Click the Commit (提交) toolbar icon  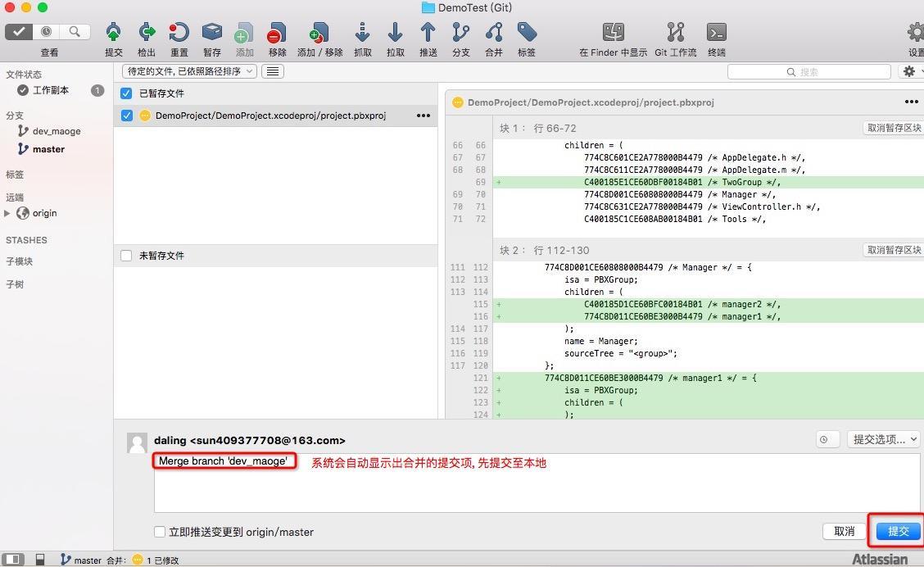(x=114, y=33)
